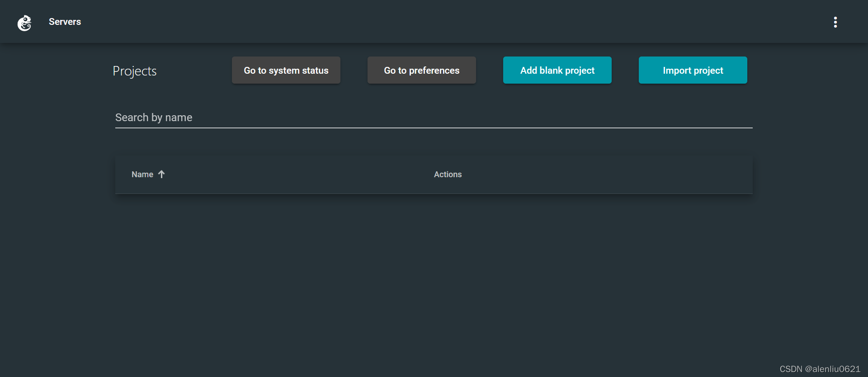Toggle the Name sort arrow icon
868x377 pixels.
point(161,174)
